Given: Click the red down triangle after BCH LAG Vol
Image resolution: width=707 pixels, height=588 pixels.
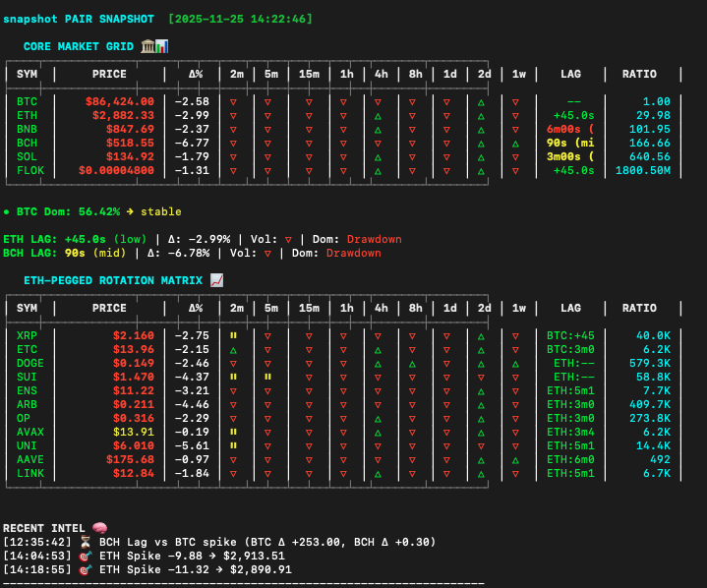Looking at the screenshot, I should point(267,254).
